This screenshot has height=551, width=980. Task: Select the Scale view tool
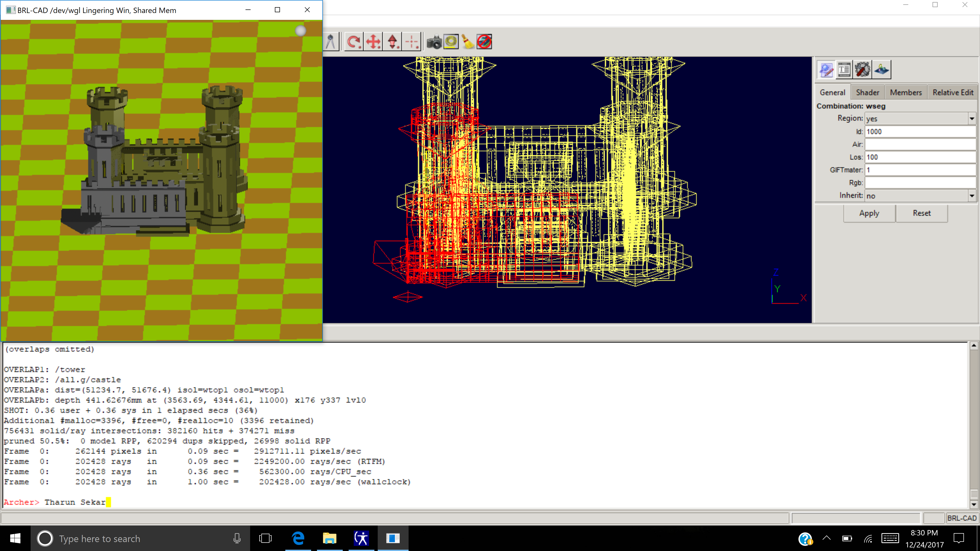pyautogui.click(x=393, y=41)
